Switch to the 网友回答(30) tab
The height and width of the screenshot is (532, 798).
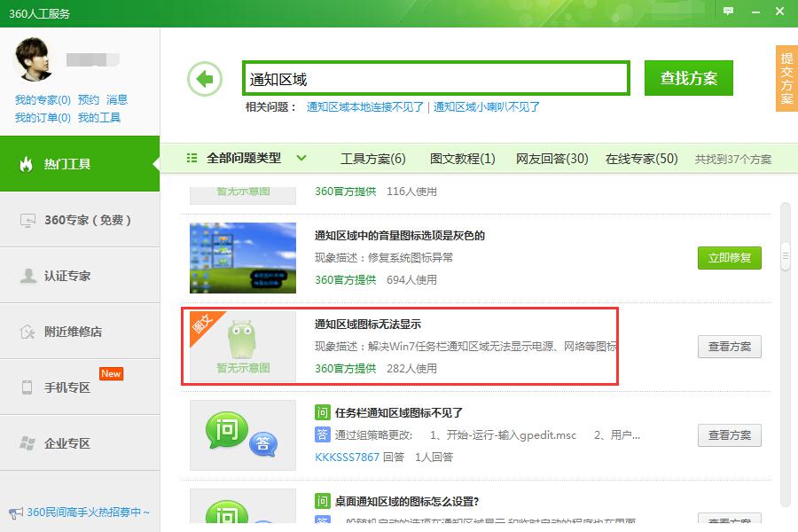coord(552,160)
